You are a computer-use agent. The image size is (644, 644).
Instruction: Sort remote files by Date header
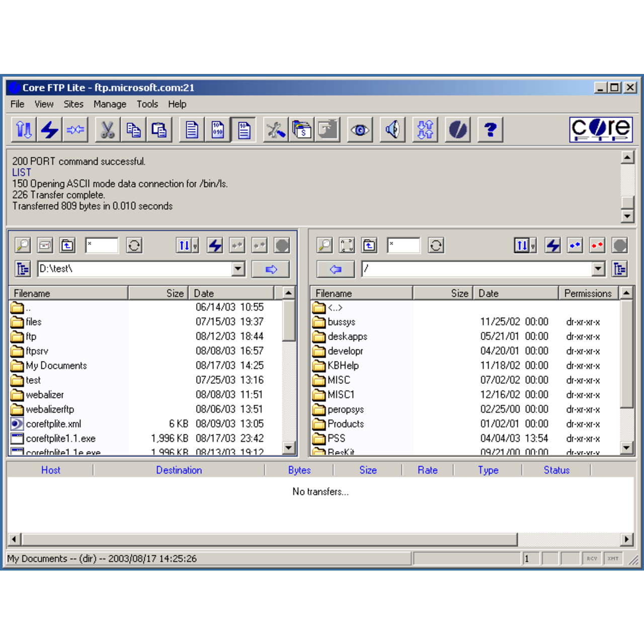(516, 293)
